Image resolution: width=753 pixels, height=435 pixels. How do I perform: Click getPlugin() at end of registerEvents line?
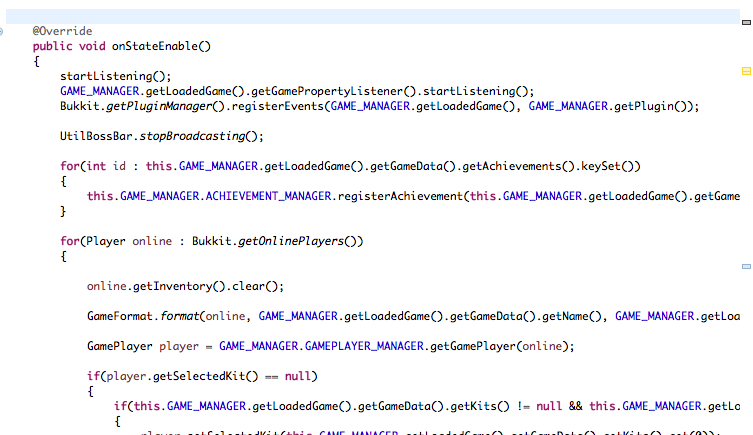coord(650,106)
